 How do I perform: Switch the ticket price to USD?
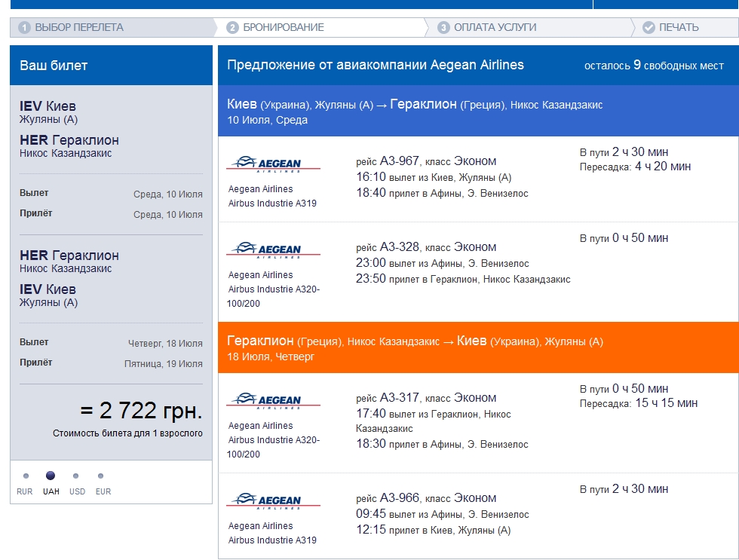(x=75, y=476)
